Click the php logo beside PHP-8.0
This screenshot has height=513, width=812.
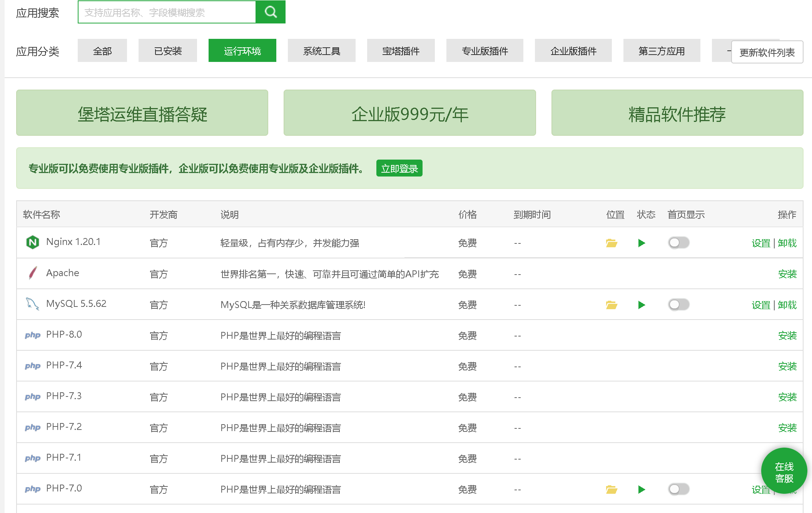[x=33, y=335]
